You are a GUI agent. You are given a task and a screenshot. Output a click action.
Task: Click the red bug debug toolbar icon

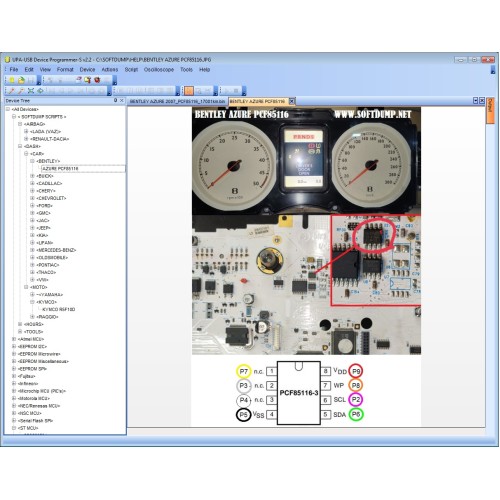[x=97, y=80]
